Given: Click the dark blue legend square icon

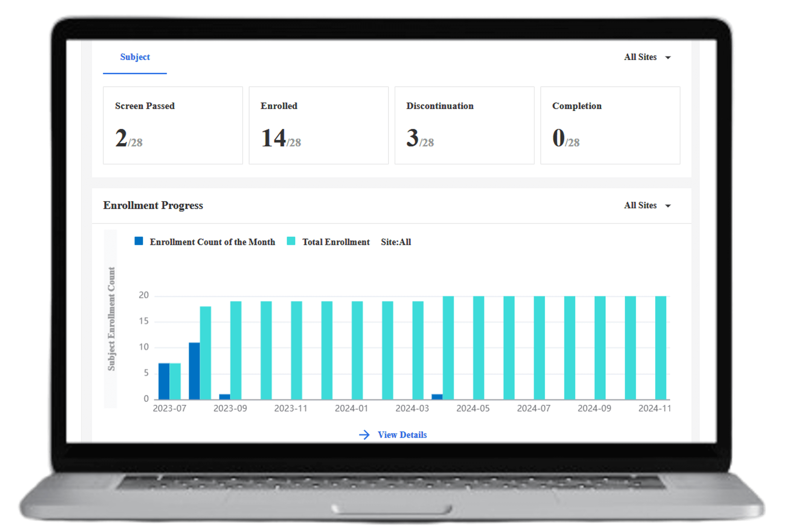Looking at the screenshot, I should point(139,241).
